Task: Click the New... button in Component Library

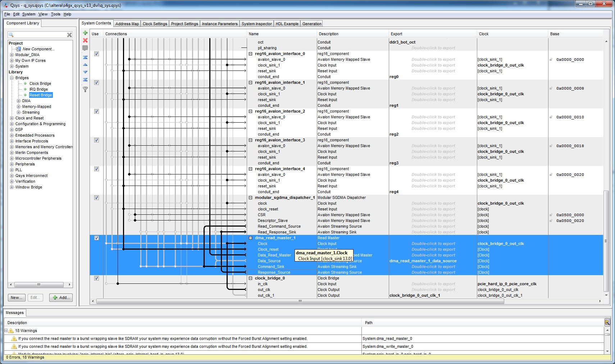Action: pyautogui.click(x=17, y=297)
